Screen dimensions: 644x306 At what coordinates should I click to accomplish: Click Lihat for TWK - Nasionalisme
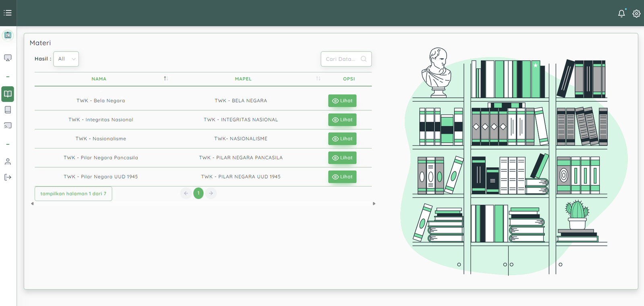tap(342, 139)
